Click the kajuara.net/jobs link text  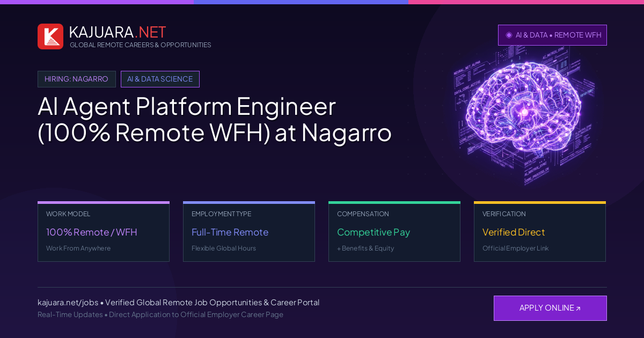(x=68, y=303)
